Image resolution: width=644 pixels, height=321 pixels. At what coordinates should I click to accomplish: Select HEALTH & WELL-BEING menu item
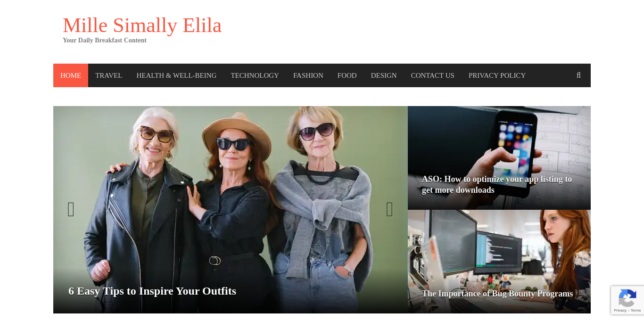(176, 75)
